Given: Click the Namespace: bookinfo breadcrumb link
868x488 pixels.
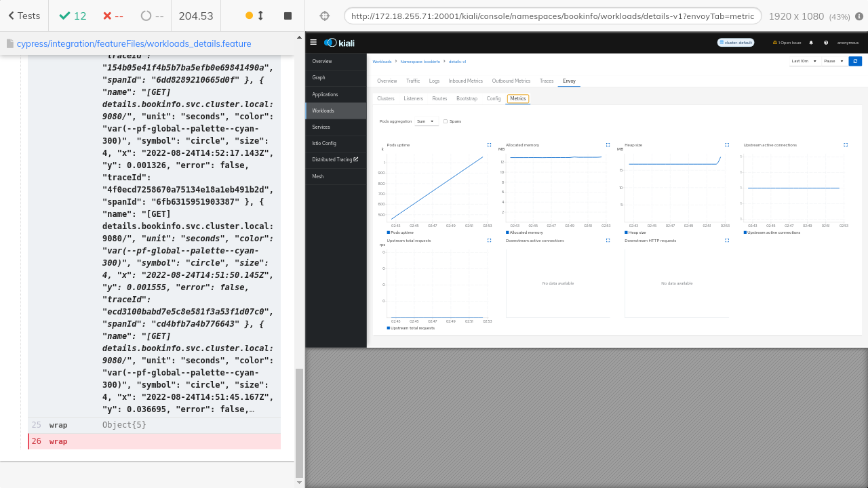Looking at the screenshot, I should point(420,62).
